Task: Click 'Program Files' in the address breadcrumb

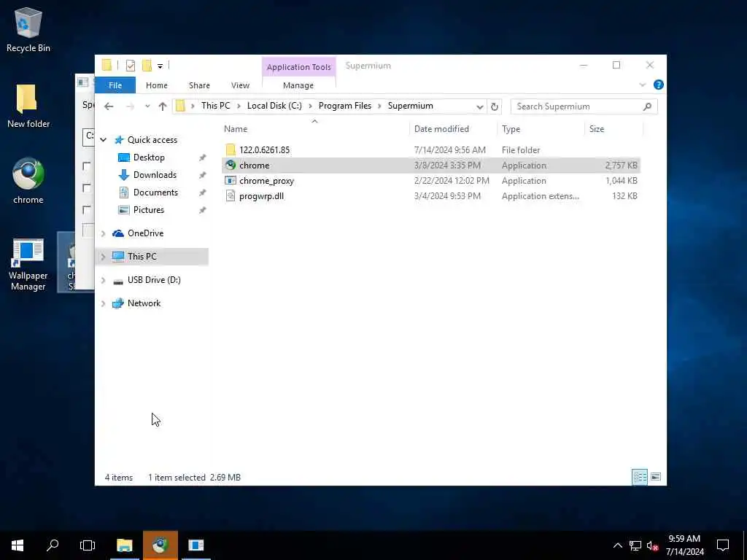Action: pyautogui.click(x=345, y=106)
